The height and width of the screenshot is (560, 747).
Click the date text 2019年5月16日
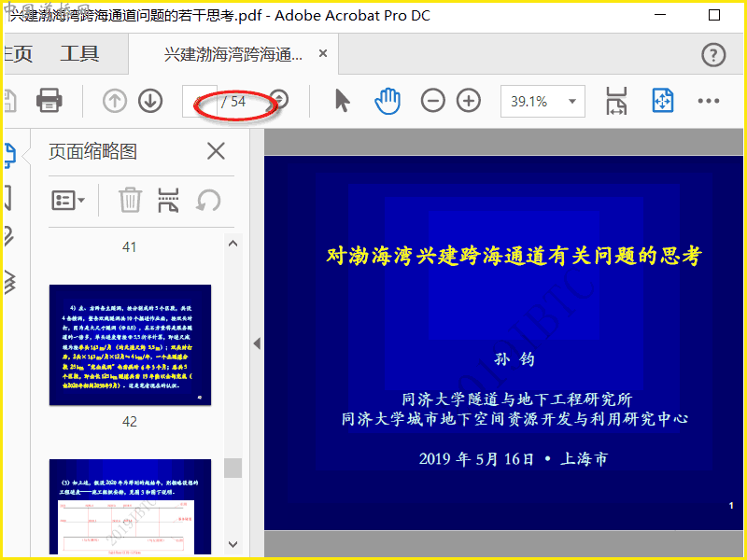coord(476,458)
